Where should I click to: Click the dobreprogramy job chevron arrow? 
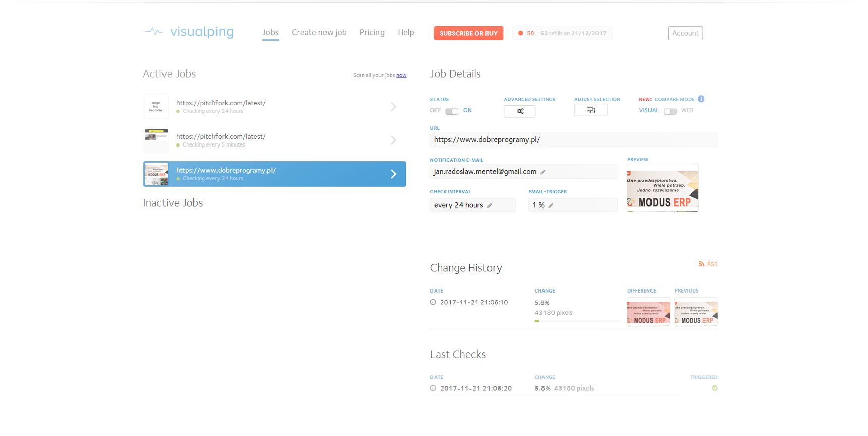(394, 174)
